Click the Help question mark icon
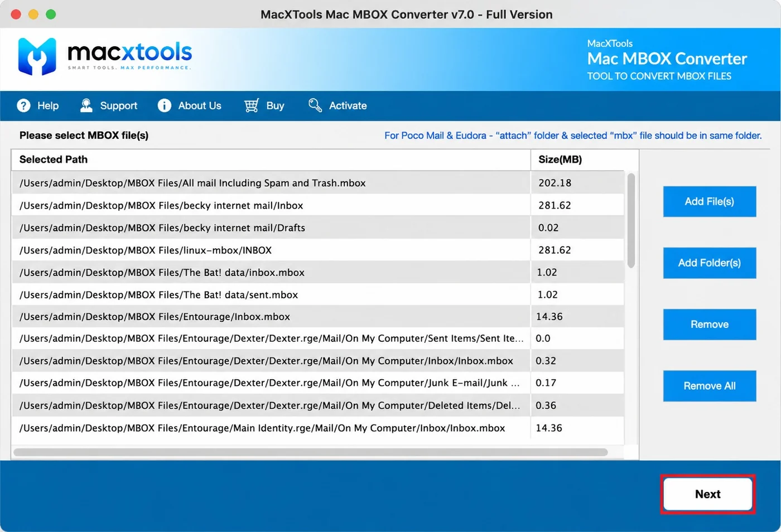 click(23, 105)
